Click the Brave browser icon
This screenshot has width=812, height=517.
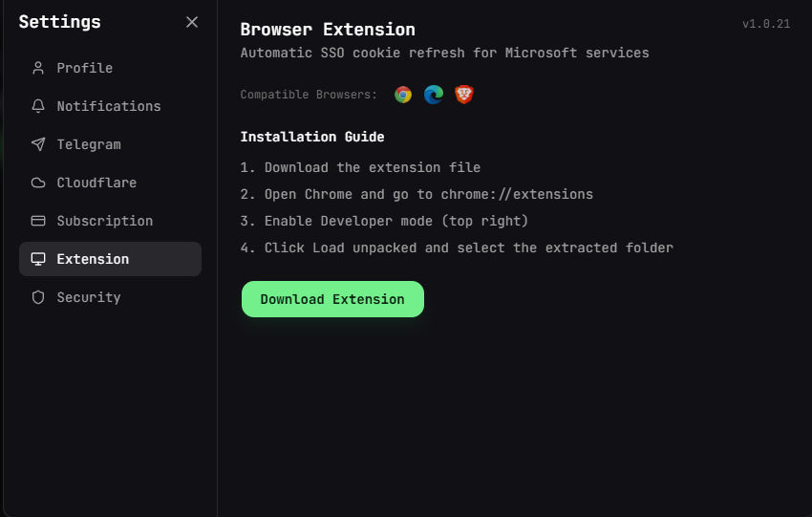pyautogui.click(x=464, y=95)
